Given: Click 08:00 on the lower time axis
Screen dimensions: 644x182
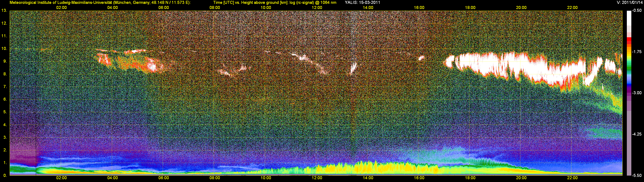Looking at the screenshot, I should [215, 178].
